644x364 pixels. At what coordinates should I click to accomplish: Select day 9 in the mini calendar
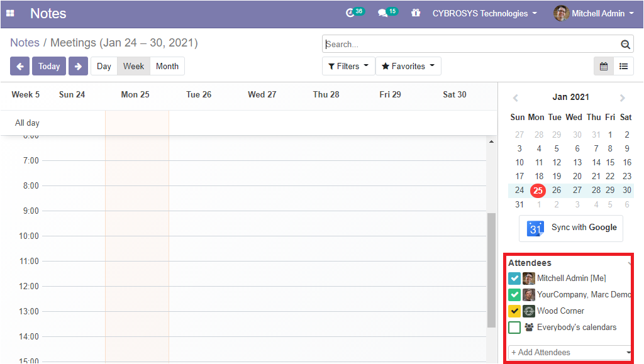click(x=627, y=148)
